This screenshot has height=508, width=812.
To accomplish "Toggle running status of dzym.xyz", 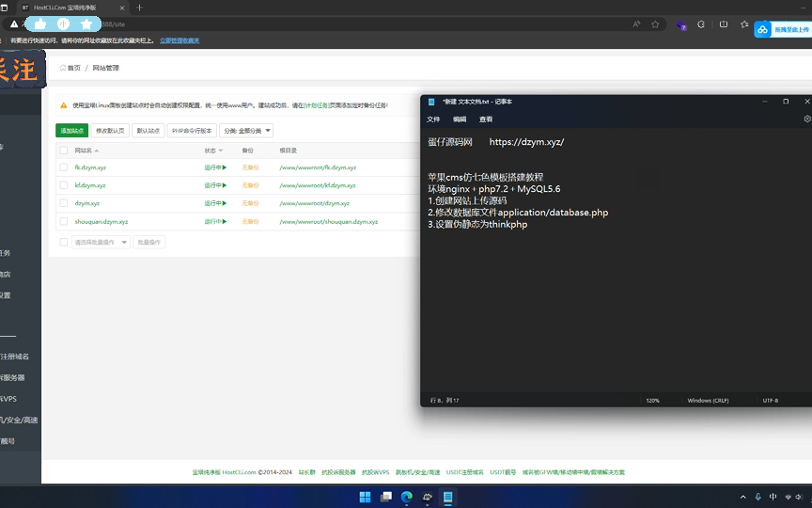I will click(x=215, y=203).
